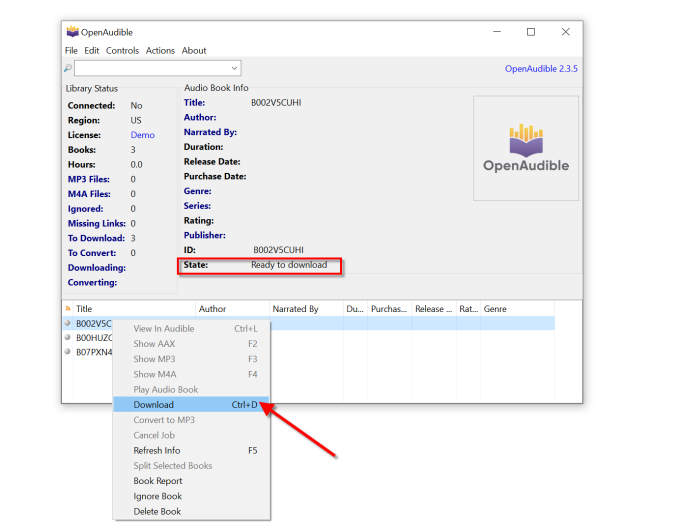Click the Downloading status link

[97, 268]
